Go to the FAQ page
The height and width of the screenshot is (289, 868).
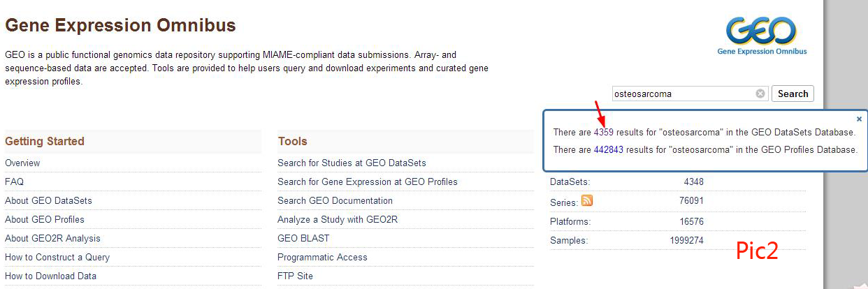pyautogui.click(x=14, y=181)
